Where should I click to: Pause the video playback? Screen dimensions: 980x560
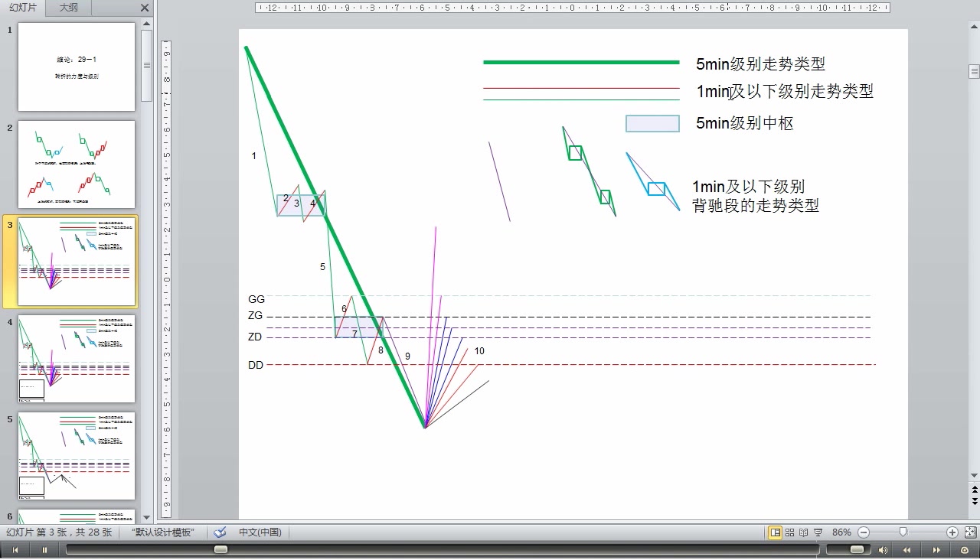click(44, 550)
